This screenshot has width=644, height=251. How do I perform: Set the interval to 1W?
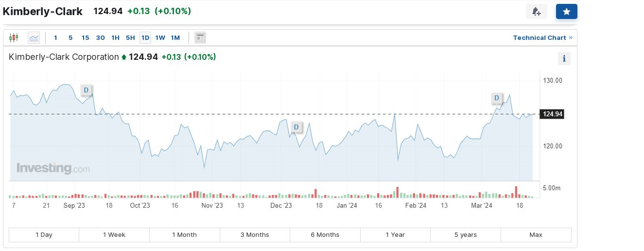pyautogui.click(x=160, y=37)
